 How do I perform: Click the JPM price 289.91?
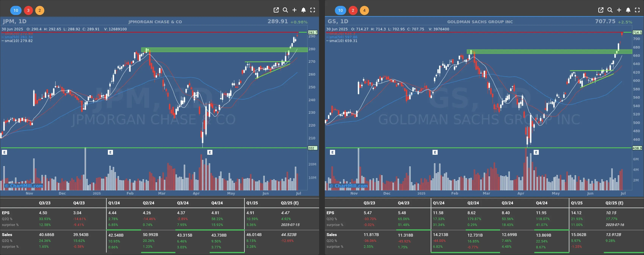277,21
